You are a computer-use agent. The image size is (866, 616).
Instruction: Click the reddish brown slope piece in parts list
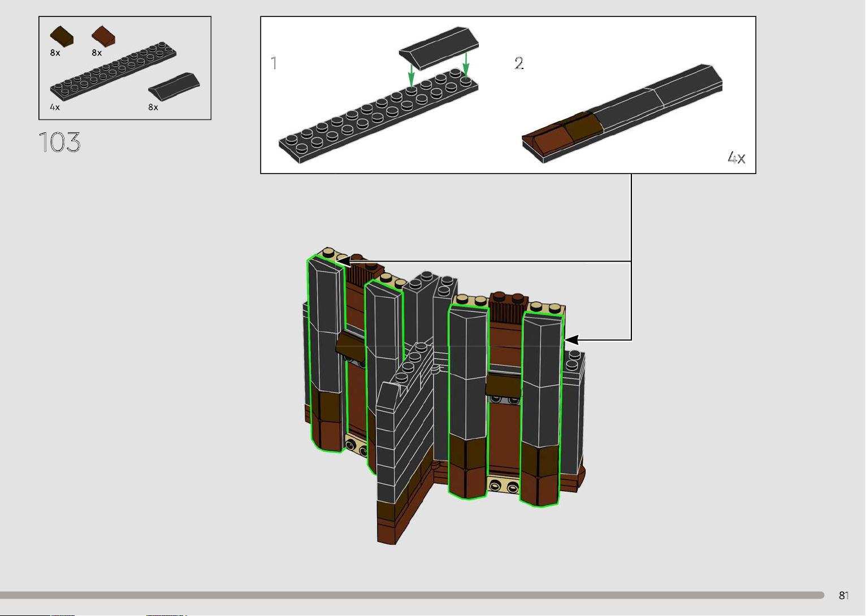pos(104,36)
